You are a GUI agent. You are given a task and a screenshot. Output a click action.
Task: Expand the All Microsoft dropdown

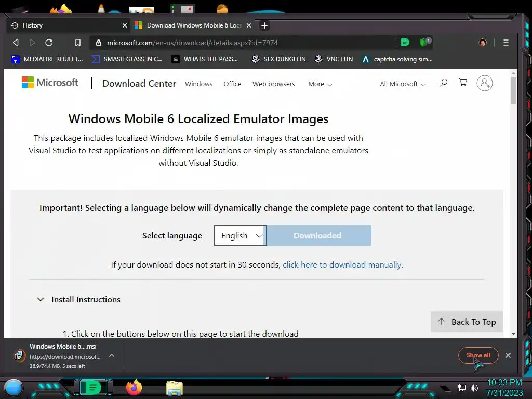tap(403, 84)
